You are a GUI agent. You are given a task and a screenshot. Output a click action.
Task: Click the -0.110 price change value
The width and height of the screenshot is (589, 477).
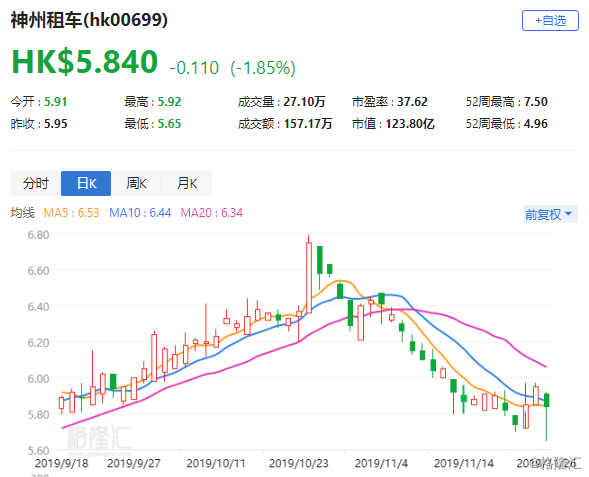point(194,68)
